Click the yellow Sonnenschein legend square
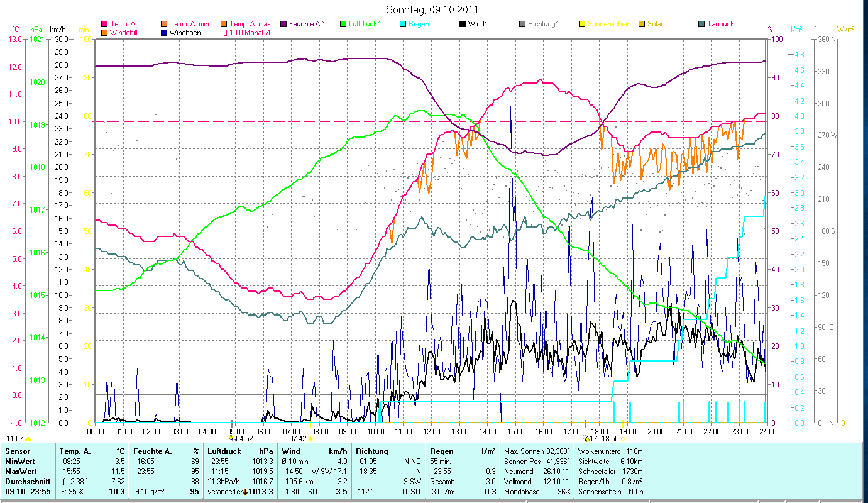The width and height of the screenshot is (868, 503). point(582,24)
